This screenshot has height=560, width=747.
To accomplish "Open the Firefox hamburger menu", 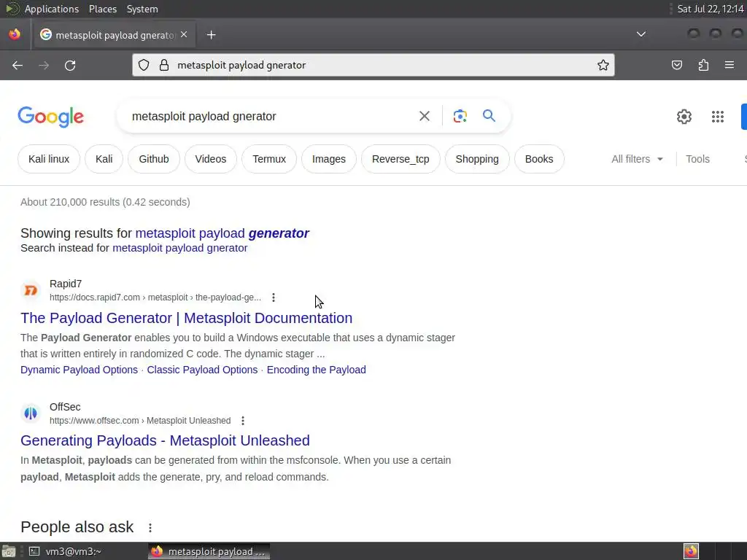I will coord(729,65).
